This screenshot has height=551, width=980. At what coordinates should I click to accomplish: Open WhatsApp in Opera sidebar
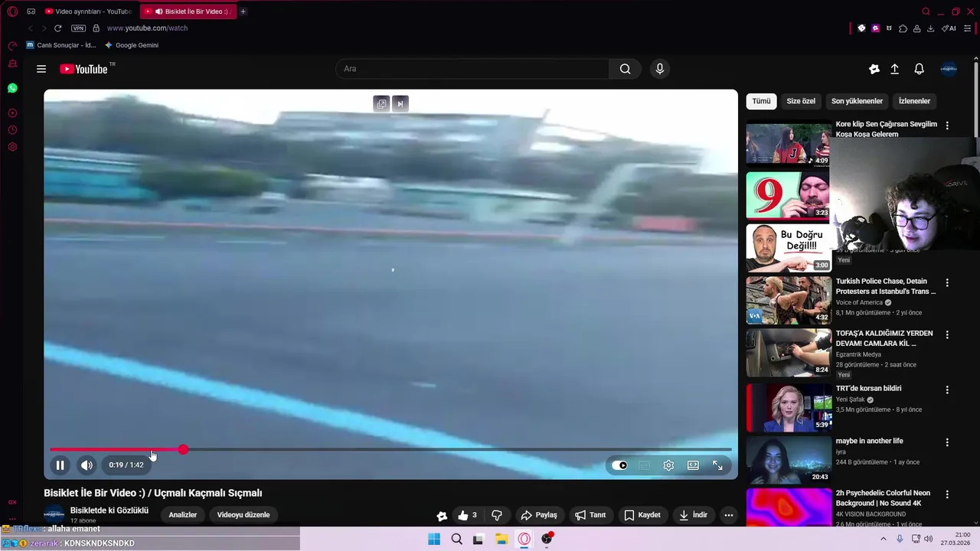[x=12, y=88]
